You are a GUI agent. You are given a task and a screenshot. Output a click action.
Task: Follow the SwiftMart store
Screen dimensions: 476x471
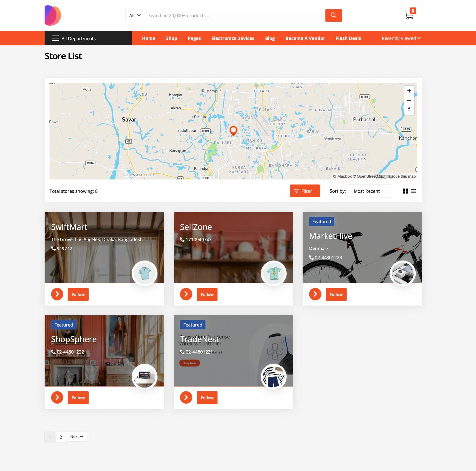(x=78, y=294)
